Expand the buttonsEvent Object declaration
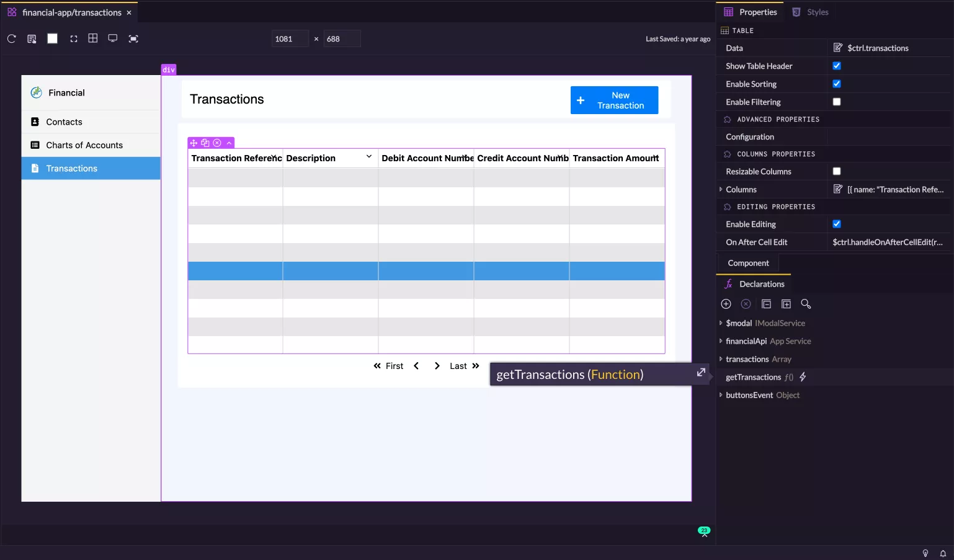954x560 pixels. coord(721,395)
